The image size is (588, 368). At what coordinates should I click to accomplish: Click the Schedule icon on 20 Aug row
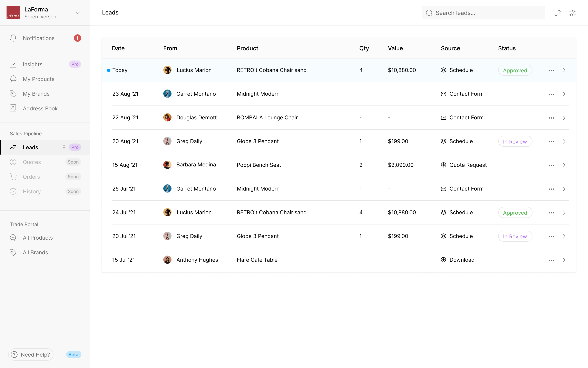coord(443,141)
